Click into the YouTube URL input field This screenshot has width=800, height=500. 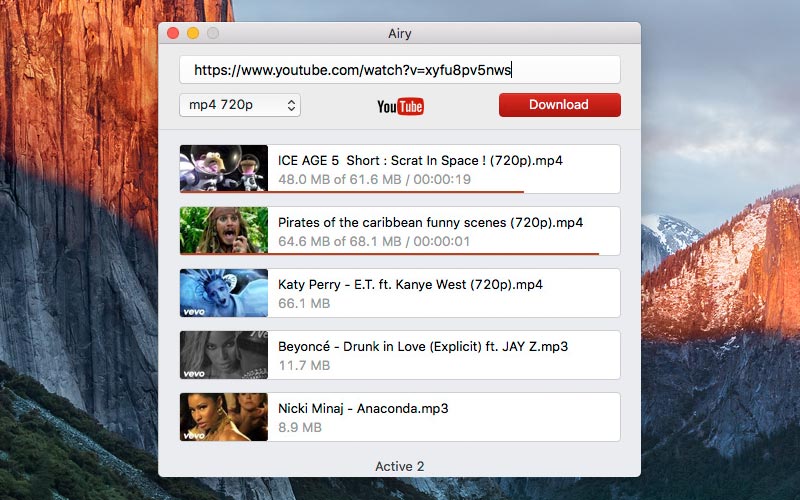click(399, 70)
